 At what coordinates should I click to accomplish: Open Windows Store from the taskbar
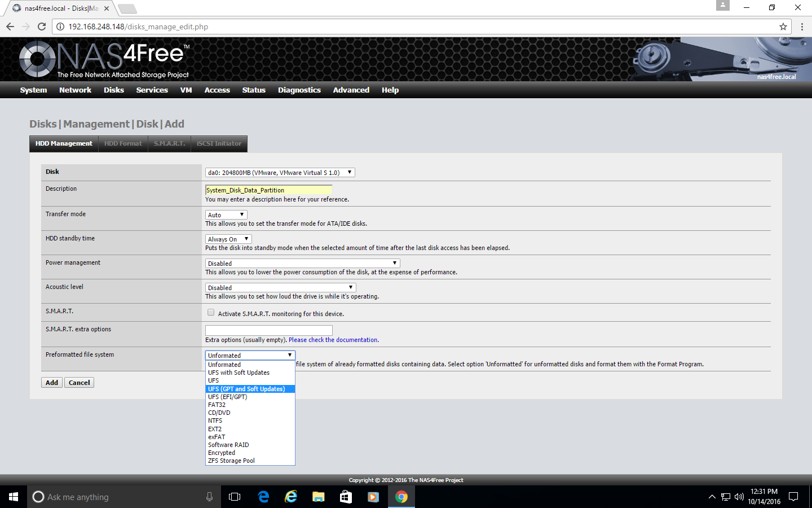(x=346, y=497)
